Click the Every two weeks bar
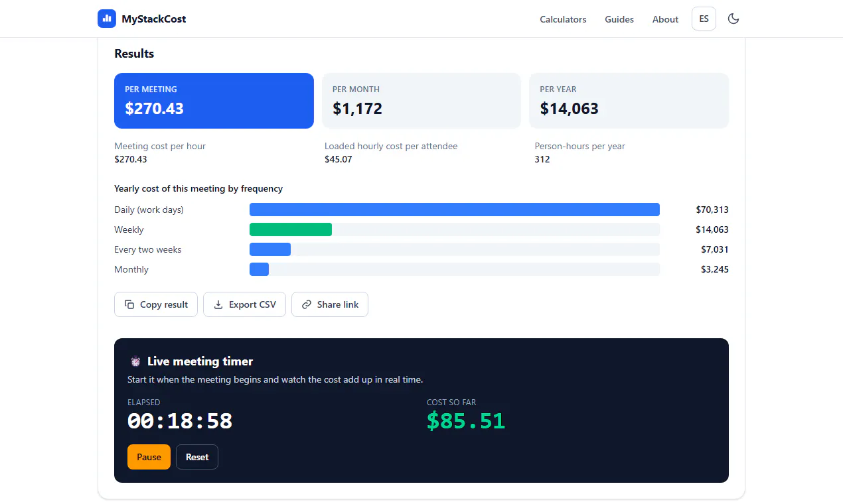 [270, 249]
